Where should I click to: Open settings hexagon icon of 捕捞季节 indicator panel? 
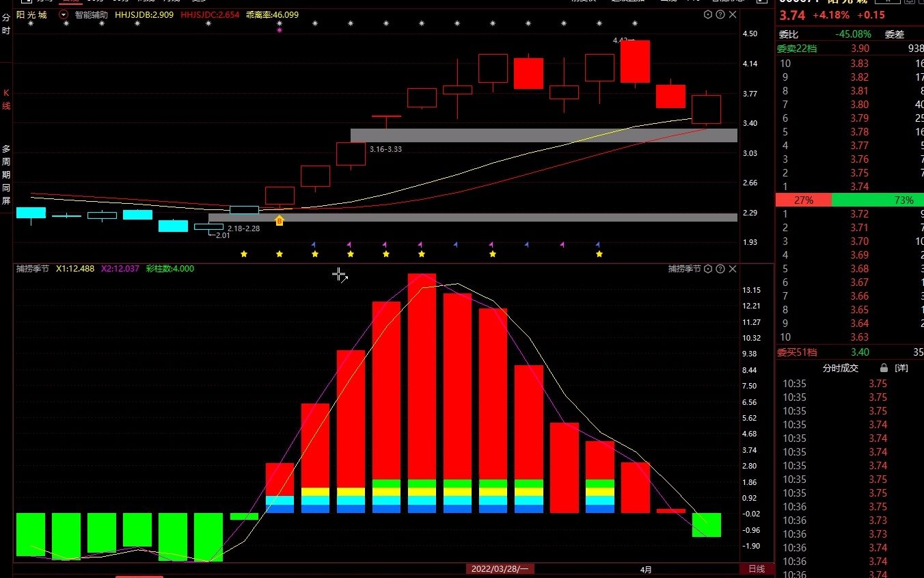[x=708, y=269]
